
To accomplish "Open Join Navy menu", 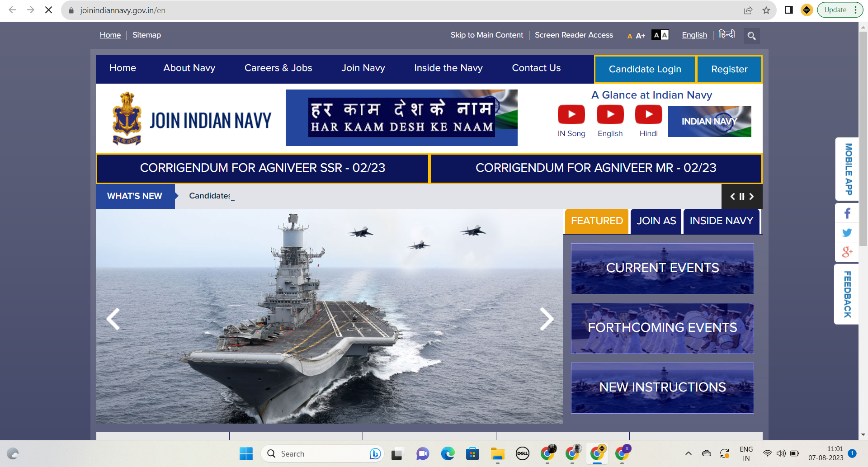I will (363, 68).
